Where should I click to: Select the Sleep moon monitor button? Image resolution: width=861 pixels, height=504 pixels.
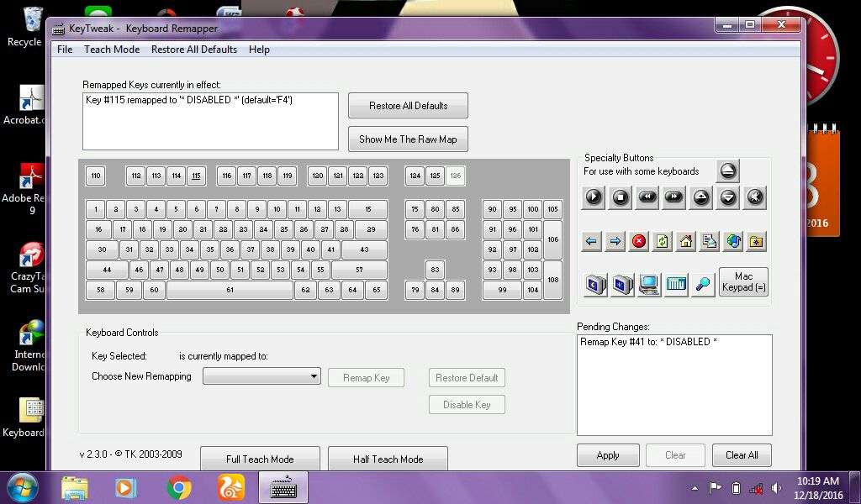[594, 284]
